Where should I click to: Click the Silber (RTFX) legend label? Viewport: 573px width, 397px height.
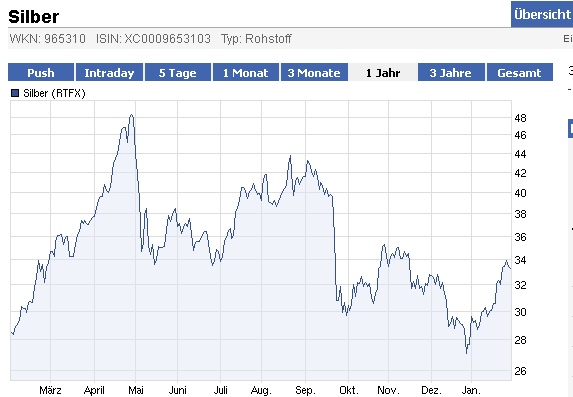[54, 93]
